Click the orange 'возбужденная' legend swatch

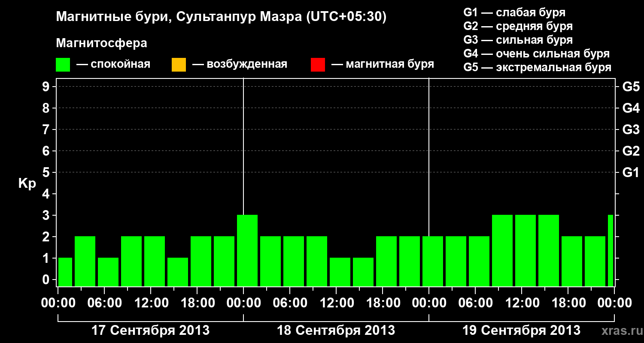tap(179, 65)
